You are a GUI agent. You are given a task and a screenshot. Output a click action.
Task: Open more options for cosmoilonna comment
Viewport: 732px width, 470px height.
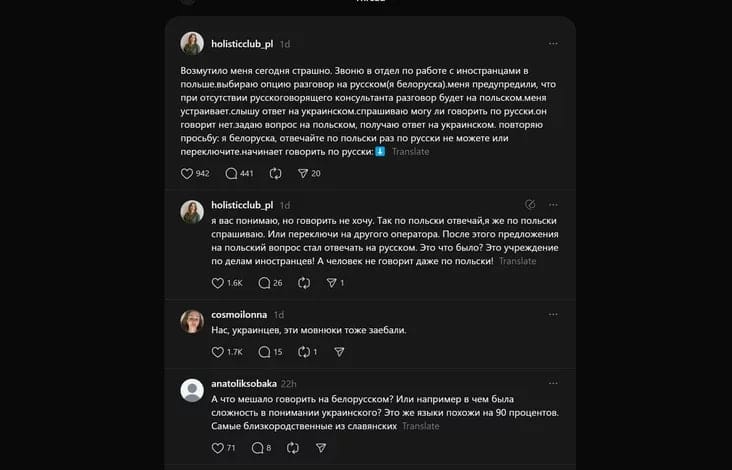(x=553, y=314)
